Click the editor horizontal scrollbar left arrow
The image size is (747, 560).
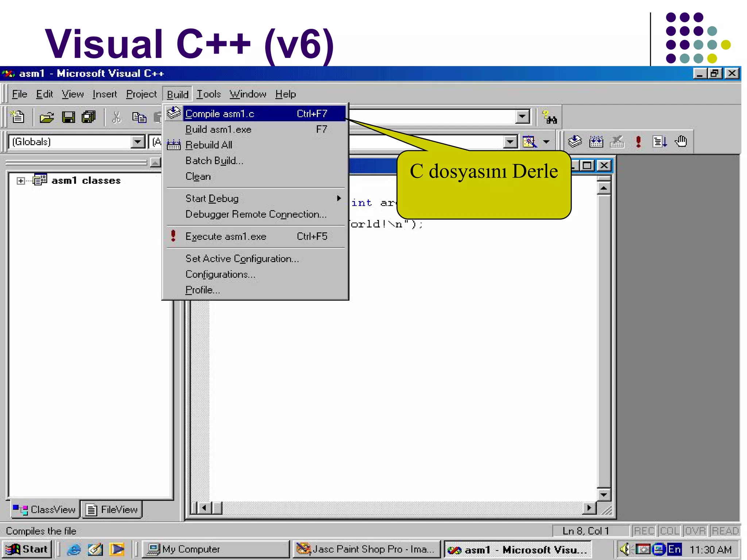click(x=204, y=508)
